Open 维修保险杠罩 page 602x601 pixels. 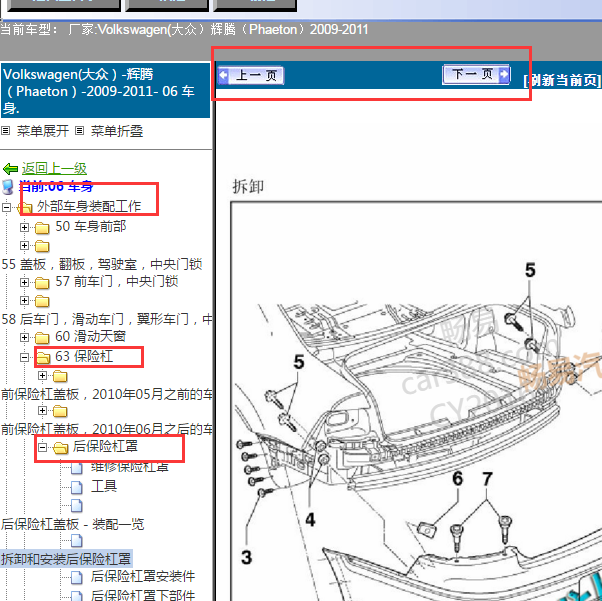coord(130,466)
